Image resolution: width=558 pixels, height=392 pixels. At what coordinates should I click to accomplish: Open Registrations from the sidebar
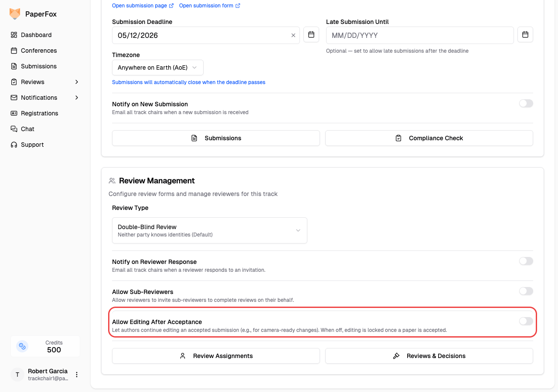pos(39,113)
